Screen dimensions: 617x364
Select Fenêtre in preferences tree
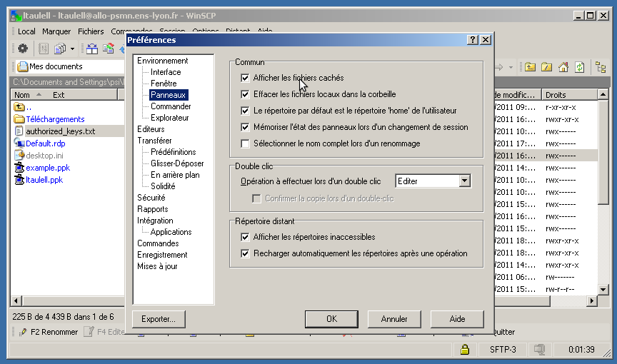click(164, 84)
